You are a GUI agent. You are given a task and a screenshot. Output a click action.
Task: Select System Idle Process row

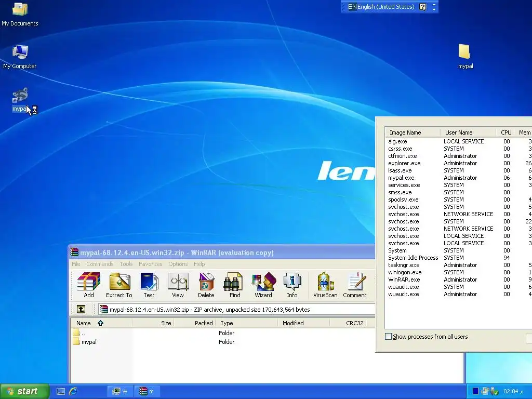459,258
